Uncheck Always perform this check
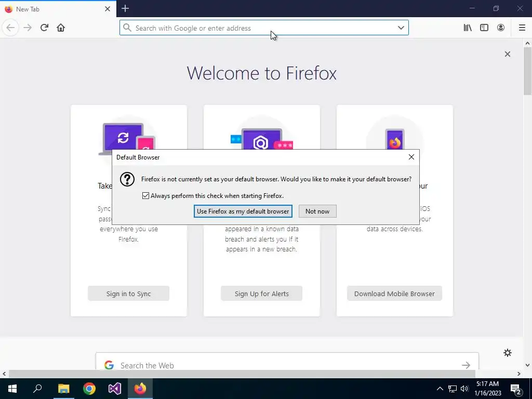Viewport: 532px width, 399px height. [x=145, y=196]
